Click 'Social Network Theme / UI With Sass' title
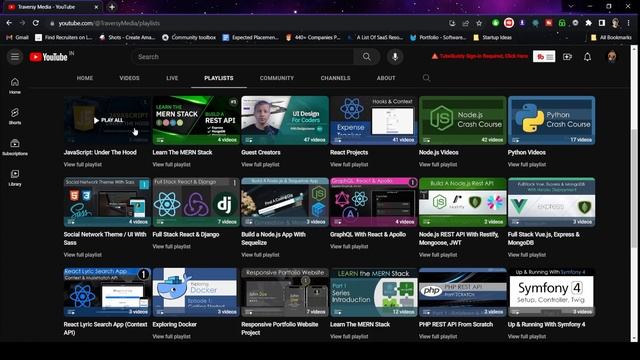This screenshot has height=360, width=640. click(x=105, y=238)
